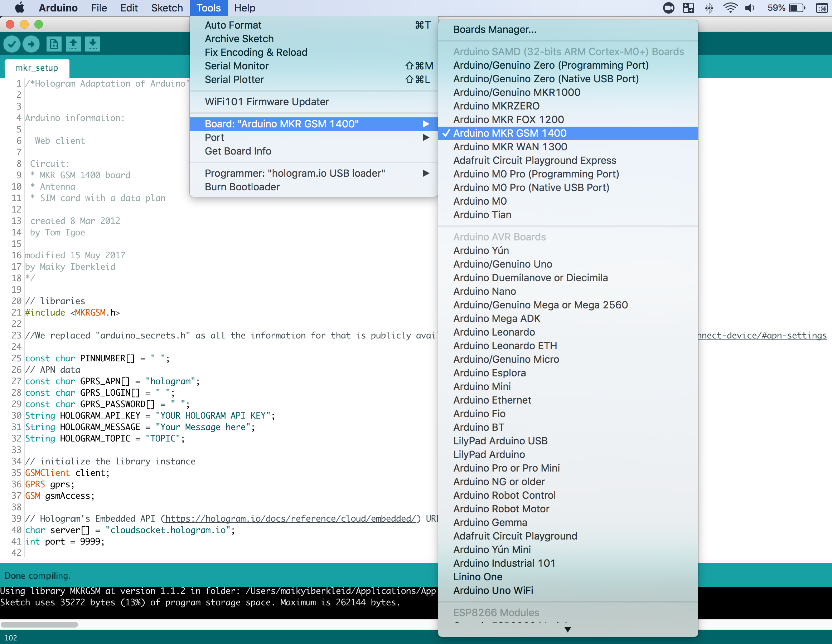
Task: Select Arduino M0 Pro (Programming Port)
Action: tap(568, 174)
